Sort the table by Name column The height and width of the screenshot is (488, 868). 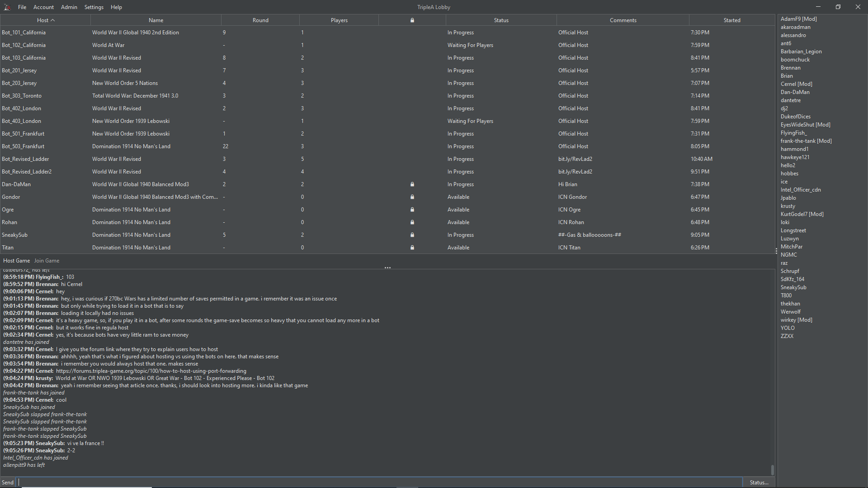click(x=156, y=20)
